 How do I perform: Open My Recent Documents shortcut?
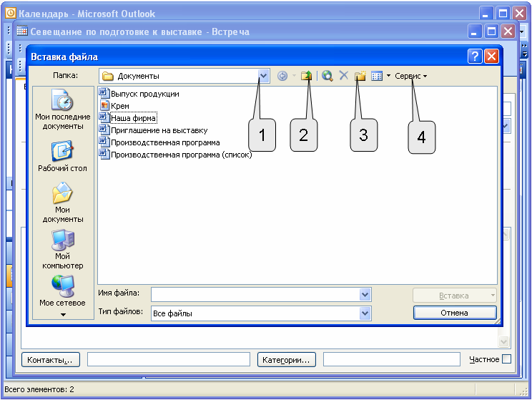(x=62, y=109)
